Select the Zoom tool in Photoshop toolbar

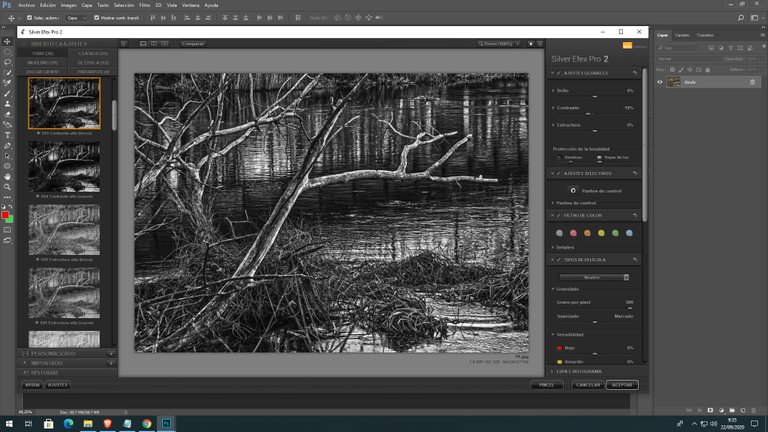click(7, 187)
